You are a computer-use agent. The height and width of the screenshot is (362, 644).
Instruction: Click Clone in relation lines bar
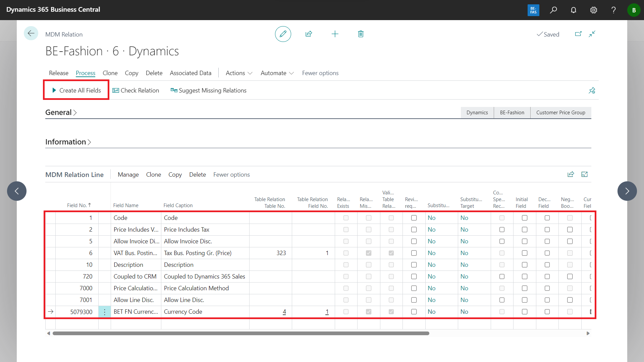[154, 175]
